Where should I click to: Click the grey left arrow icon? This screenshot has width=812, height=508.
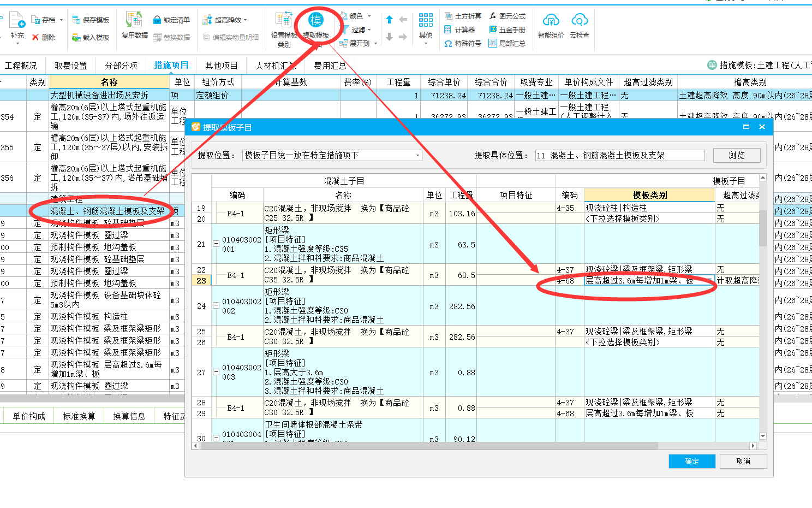(x=403, y=20)
